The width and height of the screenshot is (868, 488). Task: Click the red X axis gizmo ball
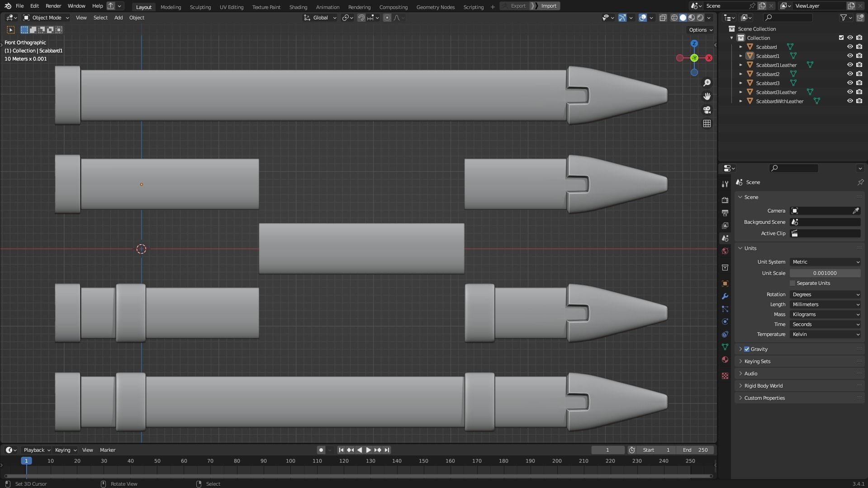(x=708, y=58)
